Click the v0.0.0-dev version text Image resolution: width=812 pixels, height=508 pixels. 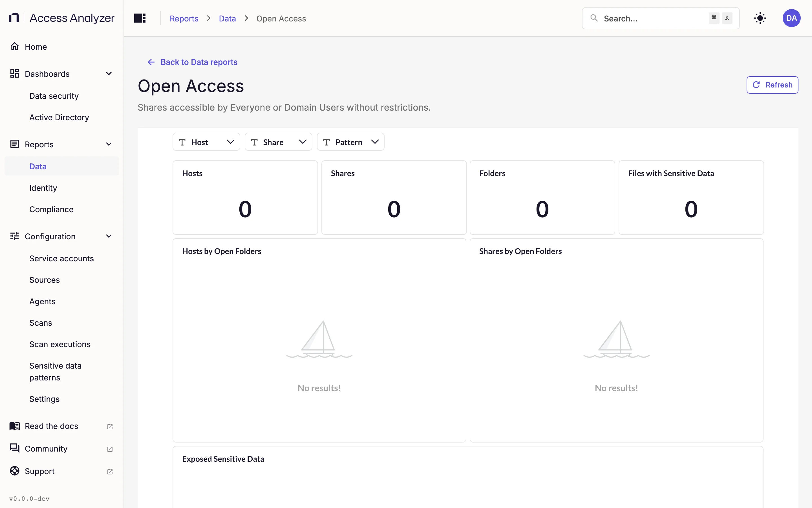[29, 499]
